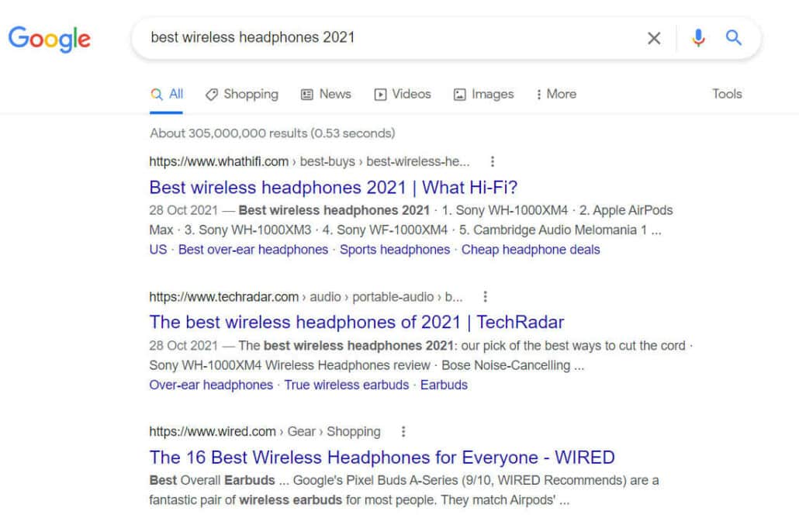Click the techradar.com URL breadcrumb
Screen dimensions: 799x532
[306, 296]
